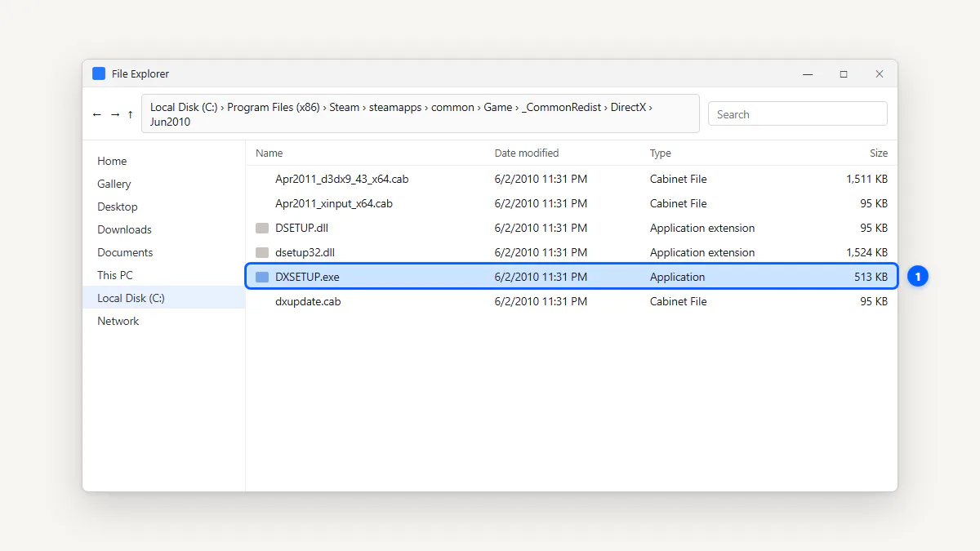Click Cabinet File type of dxupdate.cab
980x551 pixels.
[679, 301]
